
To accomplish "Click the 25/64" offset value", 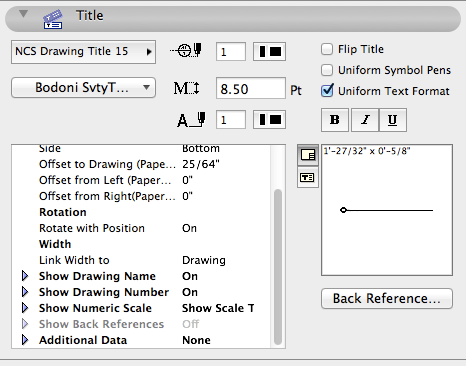I will [x=201, y=164].
